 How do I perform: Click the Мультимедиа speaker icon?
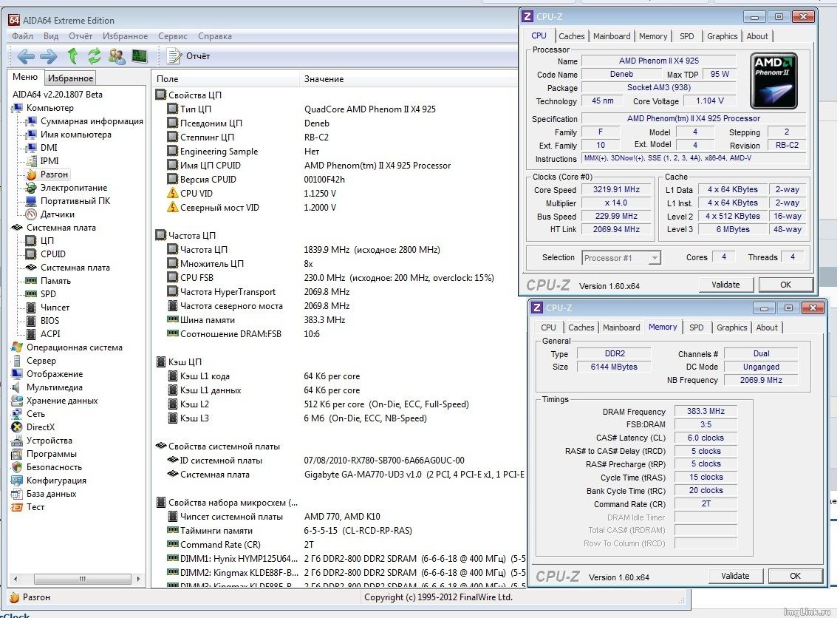(16, 387)
